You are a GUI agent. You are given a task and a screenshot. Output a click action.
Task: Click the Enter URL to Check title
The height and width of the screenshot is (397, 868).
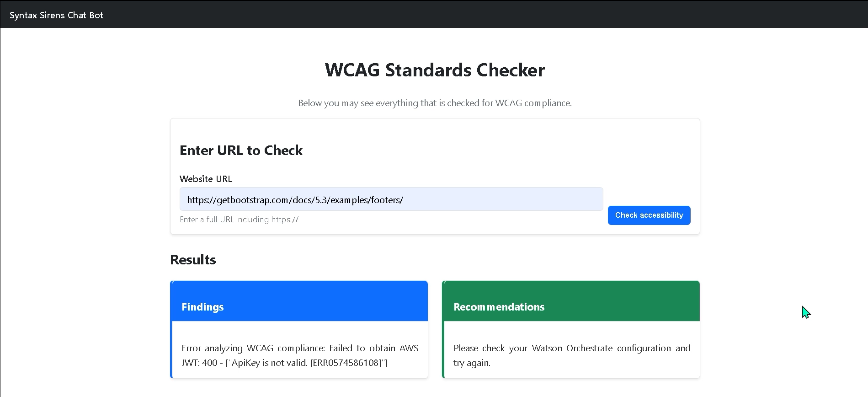[x=241, y=150]
